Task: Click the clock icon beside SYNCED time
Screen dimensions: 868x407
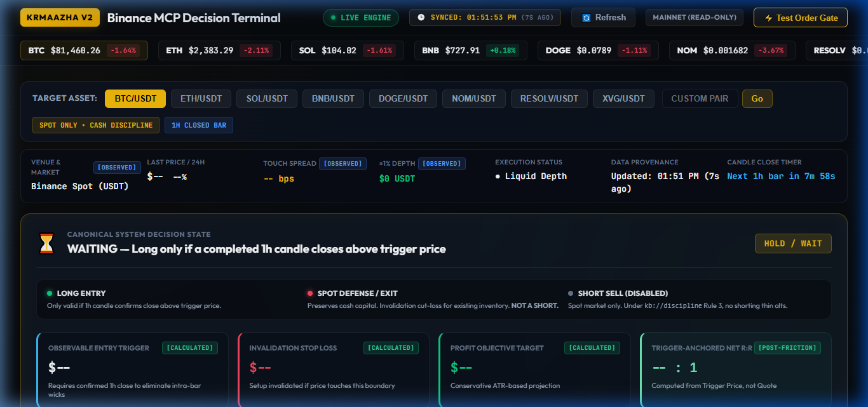Action: point(421,18)
